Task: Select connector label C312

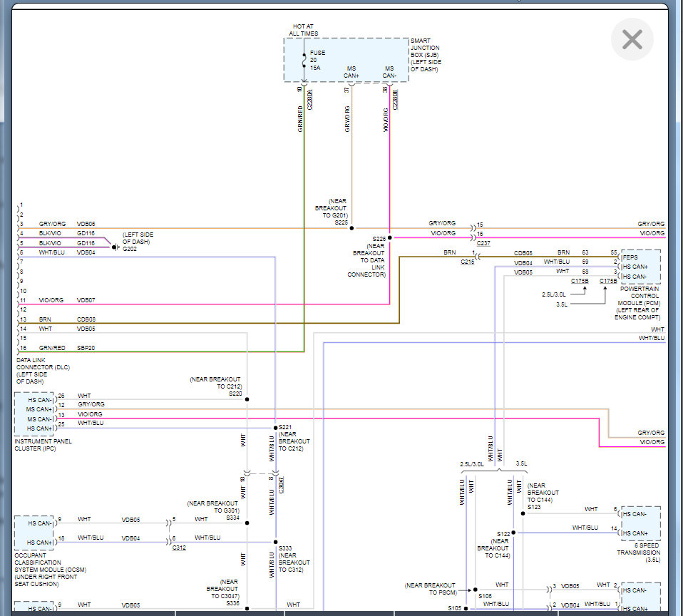Action: (x=179, y=548)
